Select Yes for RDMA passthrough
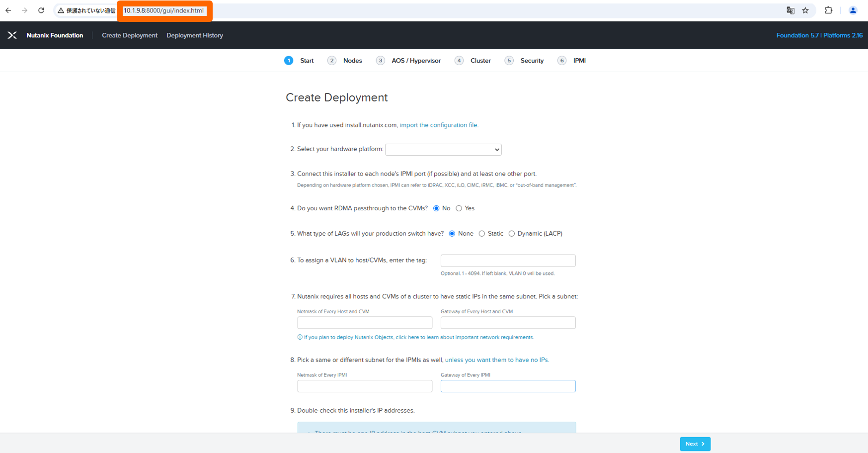The height and width of the screenshot is (453, 868). point(459,208)
